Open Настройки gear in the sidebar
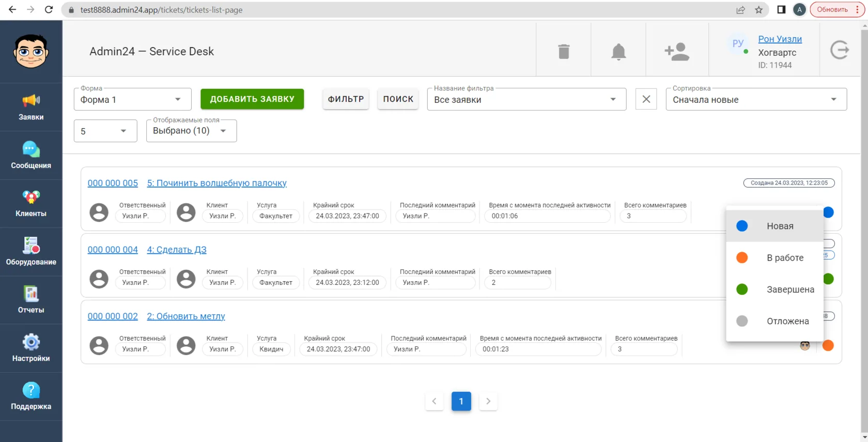Viewport: 868px width, 442px height. 31,348
